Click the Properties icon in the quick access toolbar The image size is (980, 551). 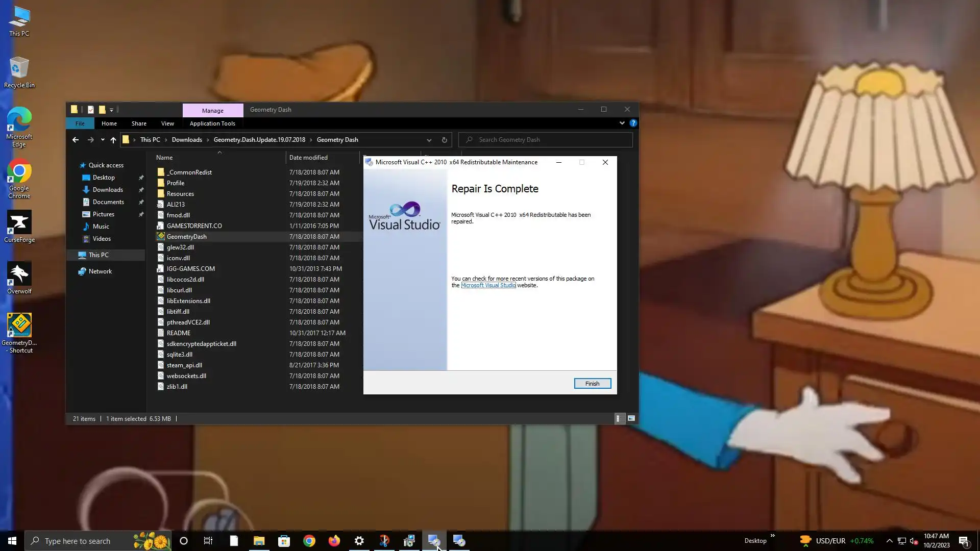click(x=91, y=110)
